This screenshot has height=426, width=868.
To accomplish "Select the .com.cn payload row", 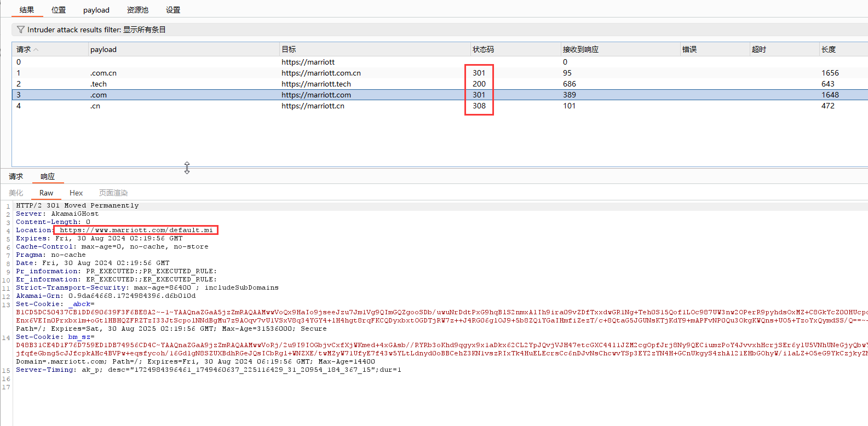I will tap(440, 73).
